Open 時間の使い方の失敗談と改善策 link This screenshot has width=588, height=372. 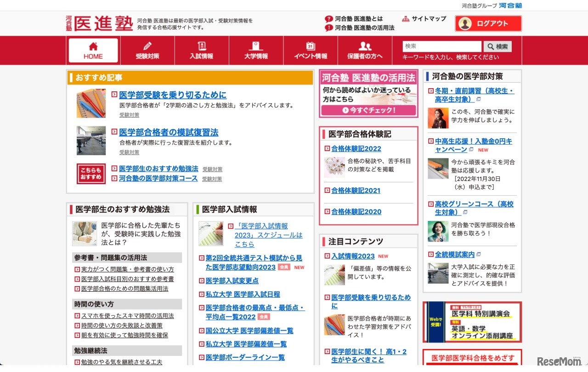(122, 326)
